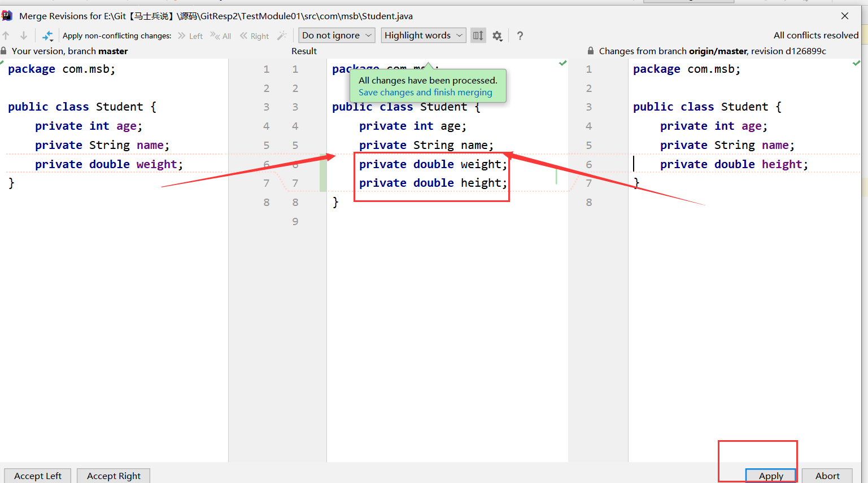The width and height of the screenshot is (868, 483).
Task: Click the Apply button
Action: coord(771,476)
